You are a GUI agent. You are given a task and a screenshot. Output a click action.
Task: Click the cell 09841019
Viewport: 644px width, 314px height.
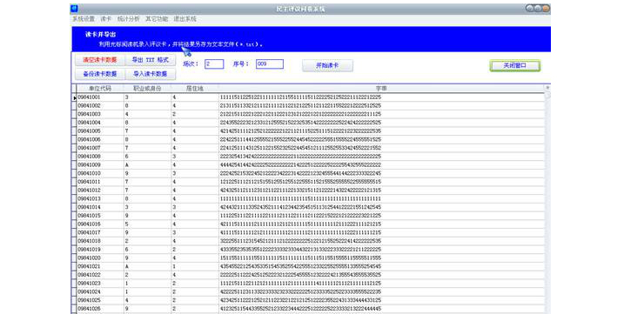[100, 250]
